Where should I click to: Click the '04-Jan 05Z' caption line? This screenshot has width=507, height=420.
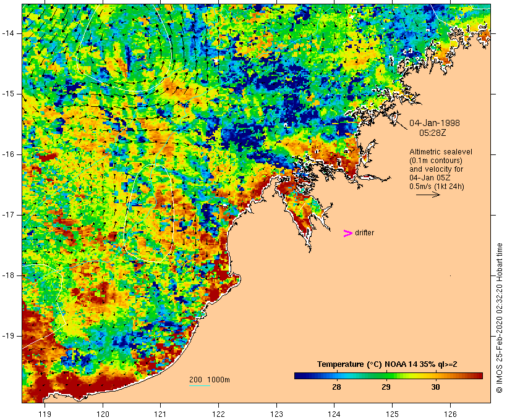point(430,178)
